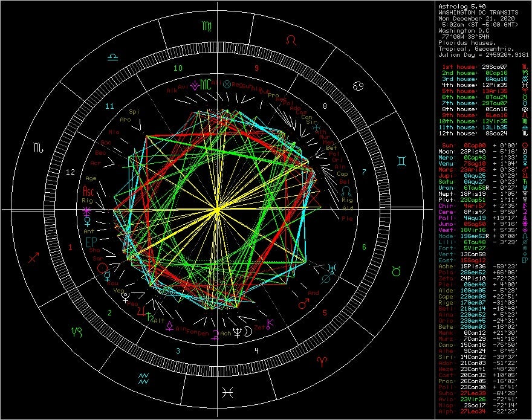Select the Pisces glyph in the zodiac ring
532x420 pixels.
228,393
